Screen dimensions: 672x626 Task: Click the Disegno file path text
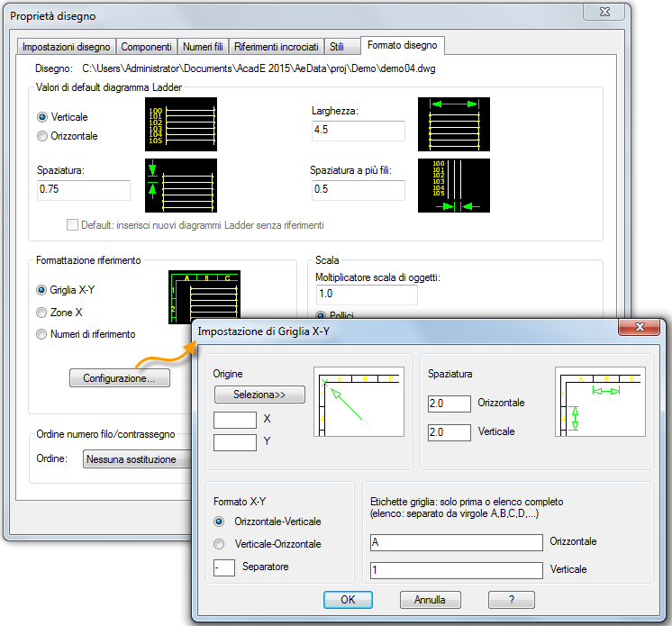tap(259, 68)
